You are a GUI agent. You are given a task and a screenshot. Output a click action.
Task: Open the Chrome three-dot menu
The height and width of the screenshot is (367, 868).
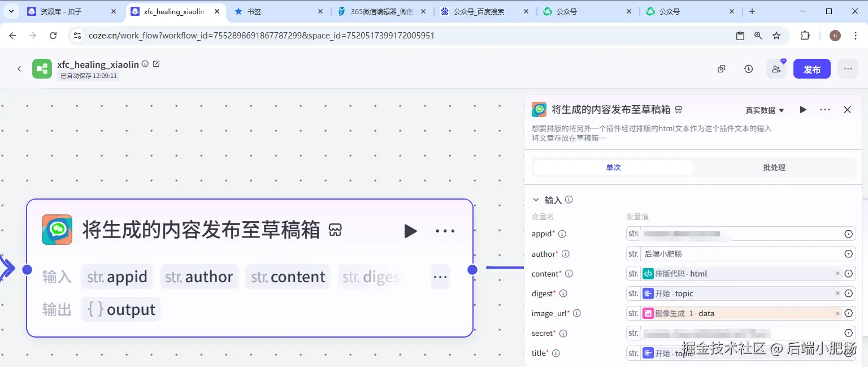click(855, 36)
